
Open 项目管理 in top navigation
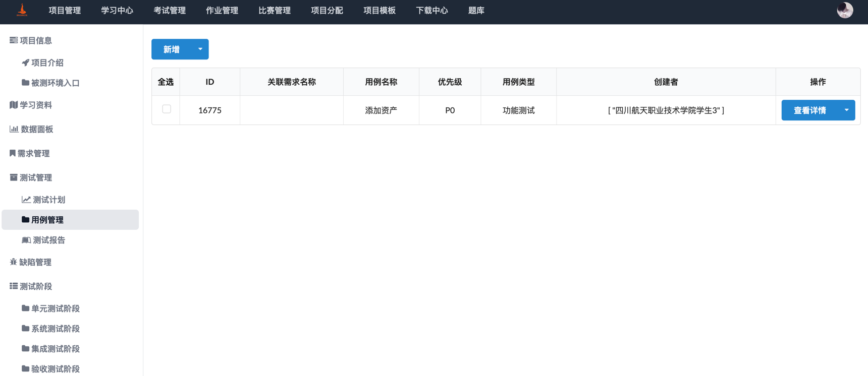(x=65, y=11)
